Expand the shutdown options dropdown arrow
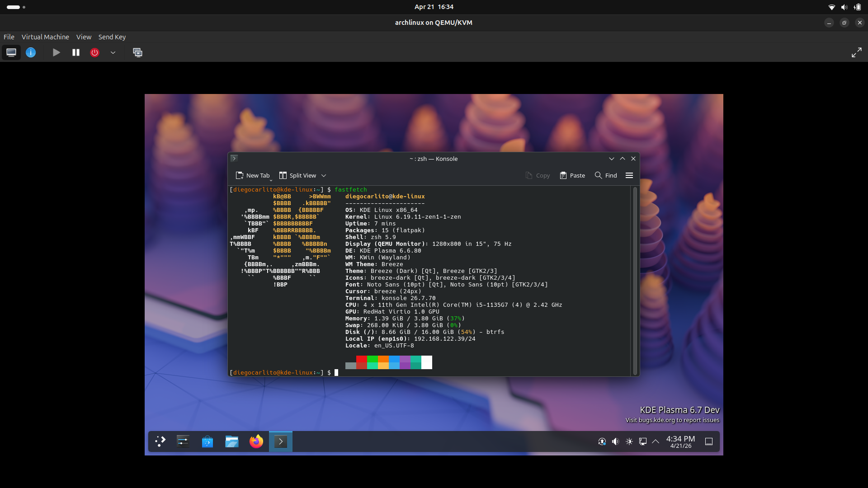This screenshot has height=488, width=868. point(113,52)
